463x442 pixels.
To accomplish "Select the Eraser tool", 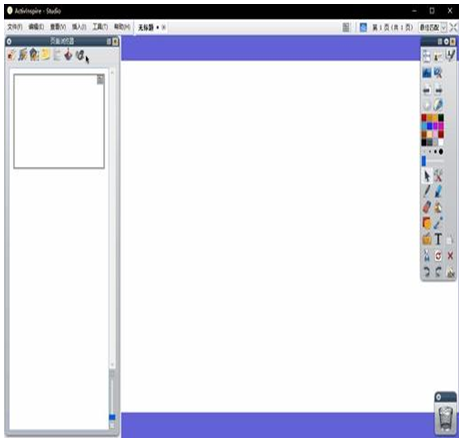I will 427,207.
